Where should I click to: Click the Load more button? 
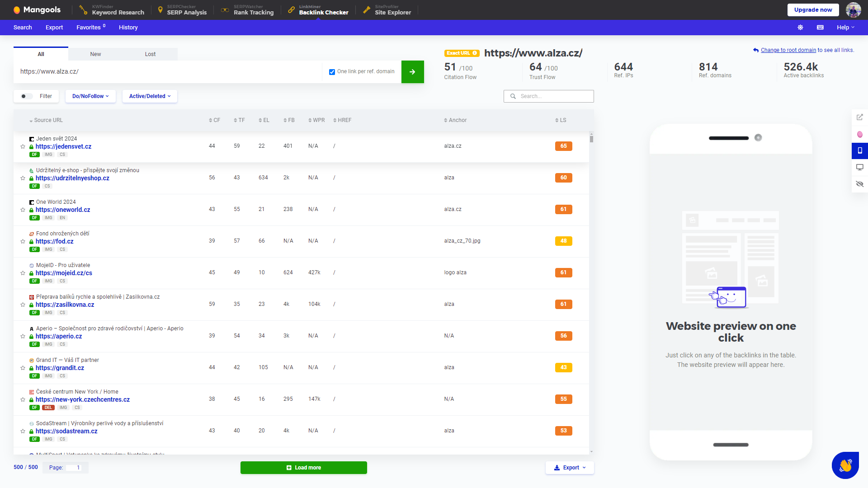pos(304,468)
